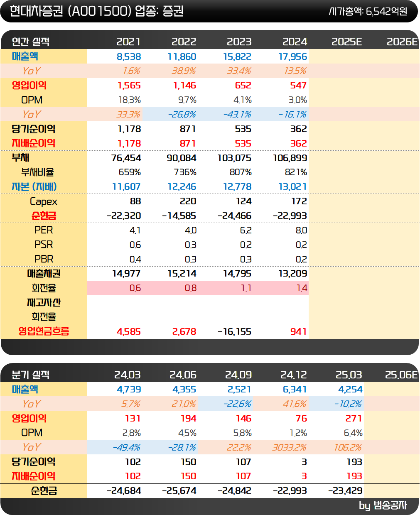Click the 부채비율 row label
Image resolution: width=420 pixels, height=515 pixels.
37,172
